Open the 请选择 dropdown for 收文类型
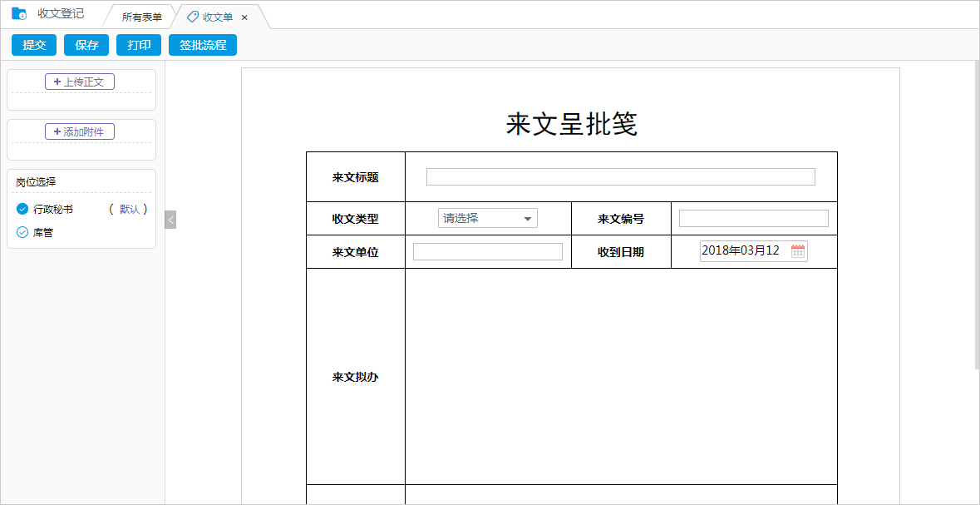This screenshot has height=505, width=980. pos(479,217)
